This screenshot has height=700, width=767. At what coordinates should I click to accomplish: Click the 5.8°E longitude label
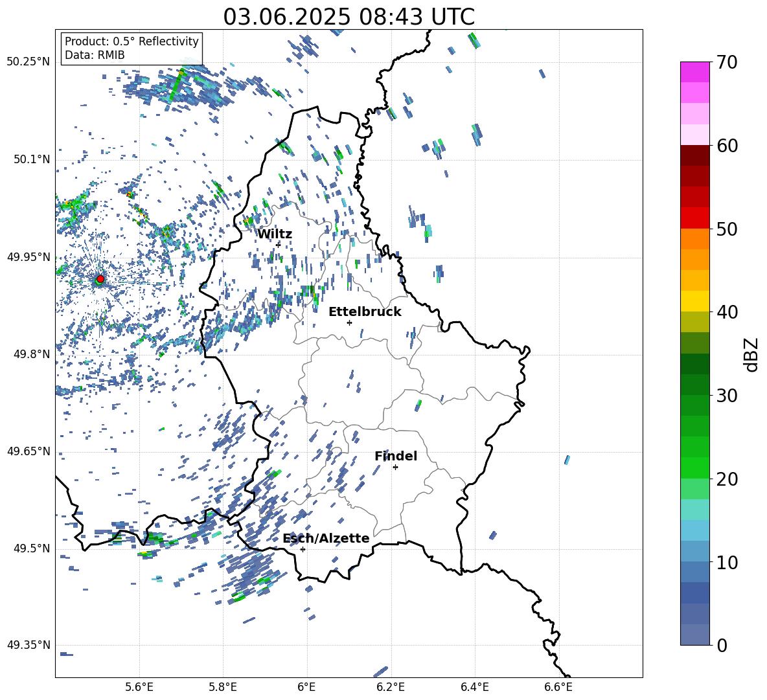tap(223, 687)
